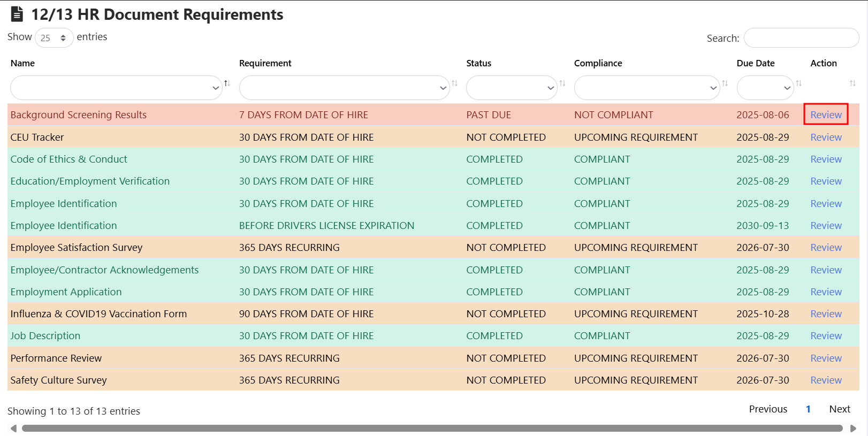
Task: Click left arrow of horizontal scrollbar
Action: pos(13,429)
